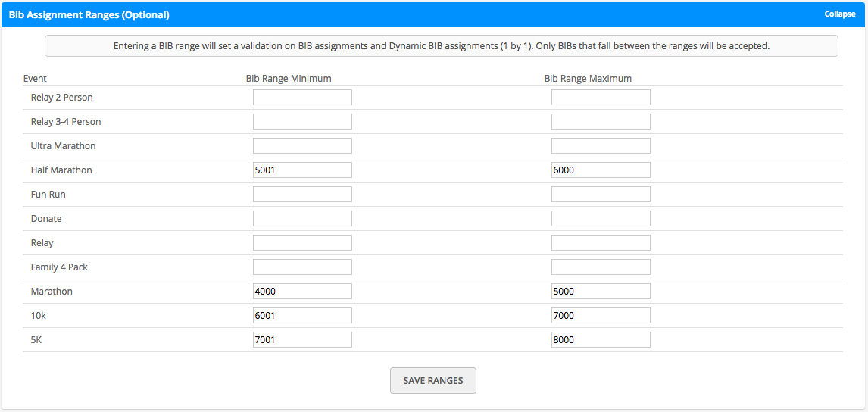868x412 pixels.
Task: Edit Half Marathon maximum value 6000
Action: tap(601, 170)
